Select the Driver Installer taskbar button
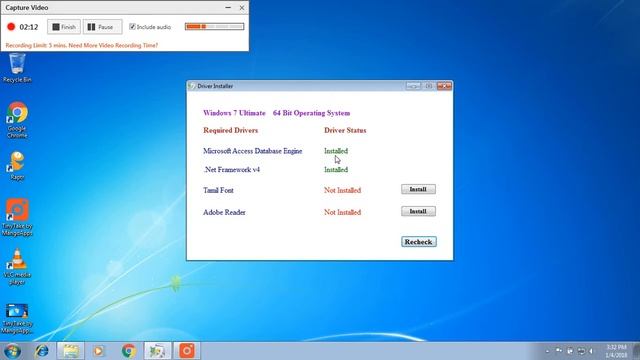This screenshot has width=640, height=360. pyautogui.click(x=158, y=351)
